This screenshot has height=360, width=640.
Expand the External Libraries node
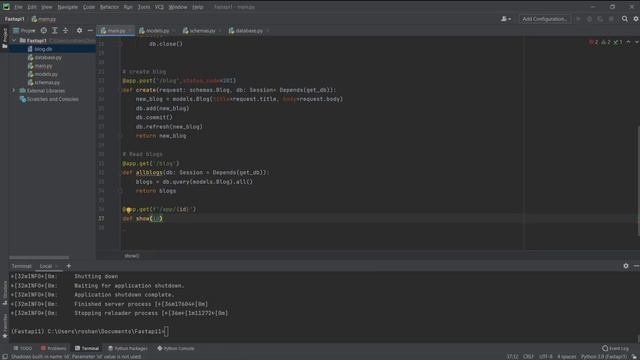coord(14,91)
